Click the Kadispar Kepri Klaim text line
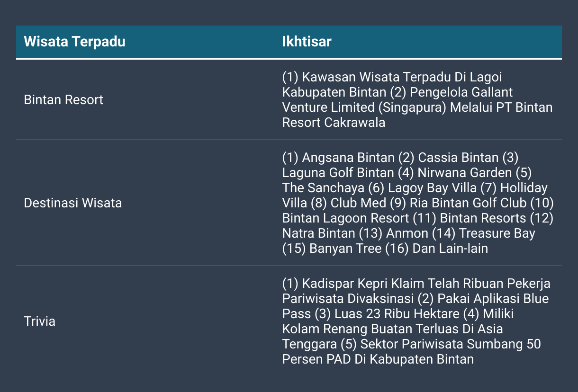The width and height of the screenshot is (578, 392). pos(416,284)
